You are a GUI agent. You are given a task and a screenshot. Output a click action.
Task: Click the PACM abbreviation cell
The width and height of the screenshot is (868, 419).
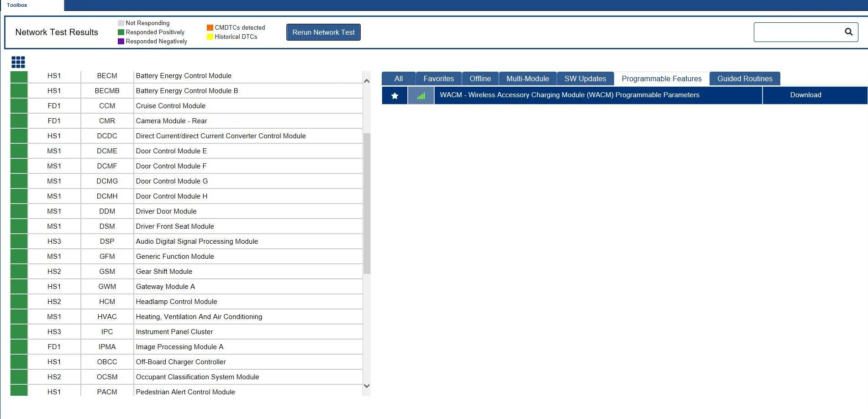(x=107, y=391)
